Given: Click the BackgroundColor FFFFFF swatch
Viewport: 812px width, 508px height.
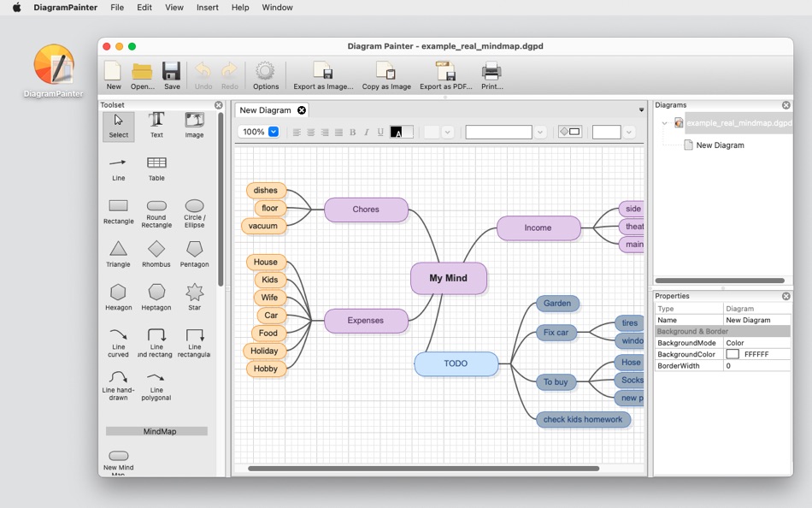Looking at the screenshot, I should (x=733, y=354).
